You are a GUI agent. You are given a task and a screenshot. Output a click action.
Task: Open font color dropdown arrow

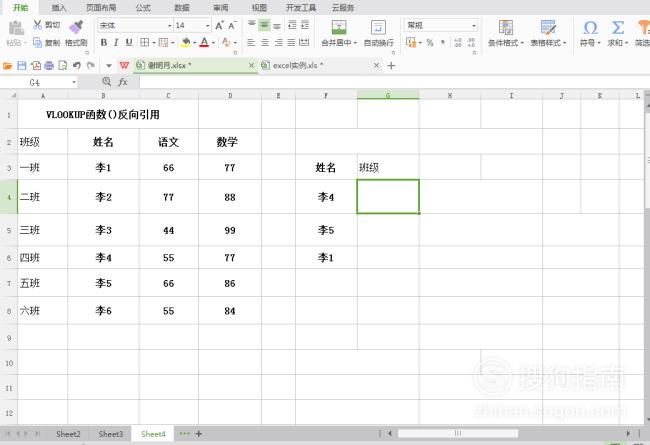pyautogui.click(x=213, y=43)
